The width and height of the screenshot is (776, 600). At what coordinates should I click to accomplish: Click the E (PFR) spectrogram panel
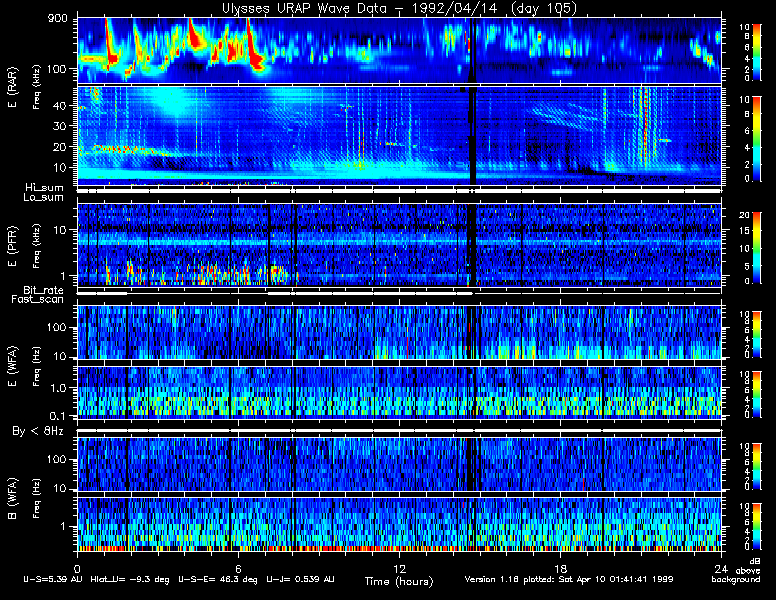tap(399, 245)
